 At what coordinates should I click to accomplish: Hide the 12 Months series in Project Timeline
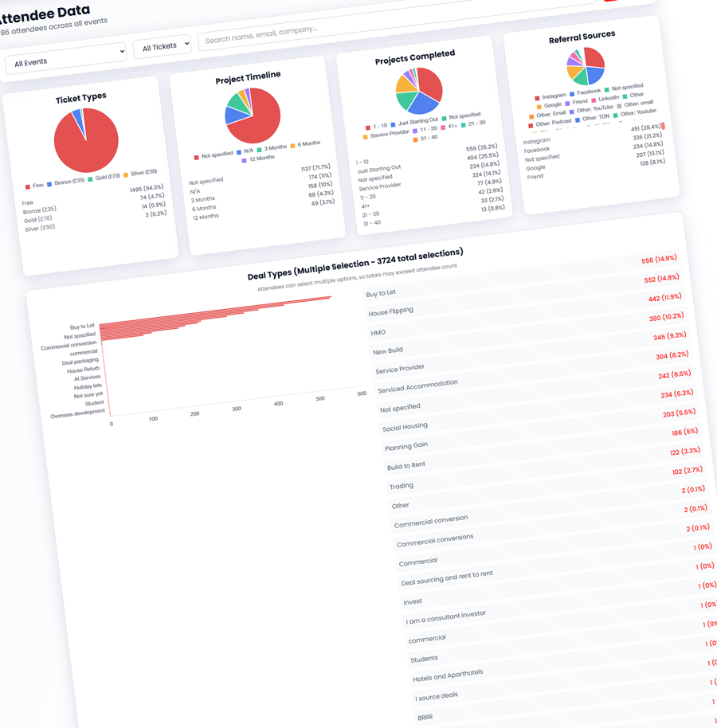pos(259,159)
